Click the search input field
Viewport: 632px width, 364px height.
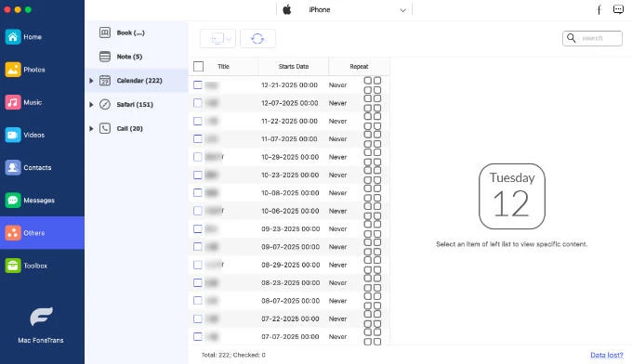[x=592, y=38]
